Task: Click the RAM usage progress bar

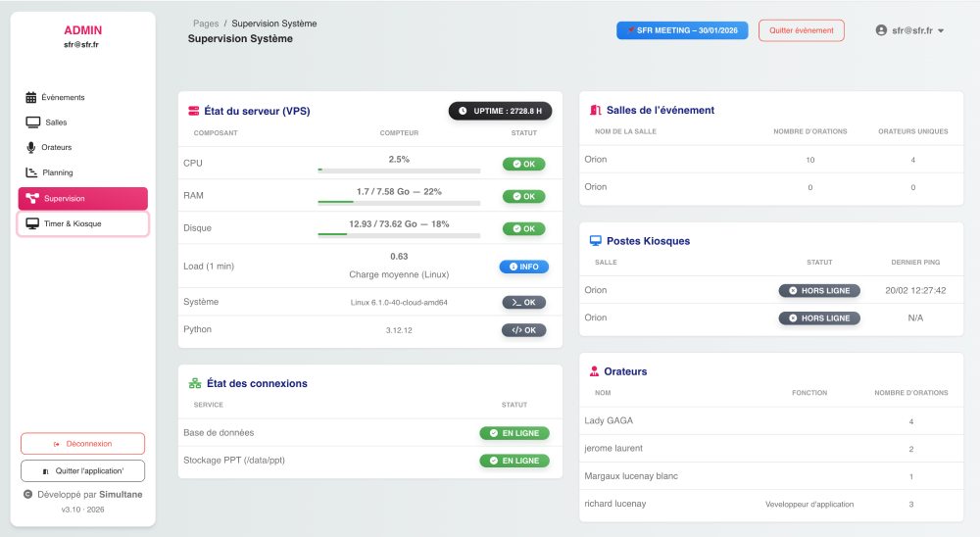Action: coord(399,203)
